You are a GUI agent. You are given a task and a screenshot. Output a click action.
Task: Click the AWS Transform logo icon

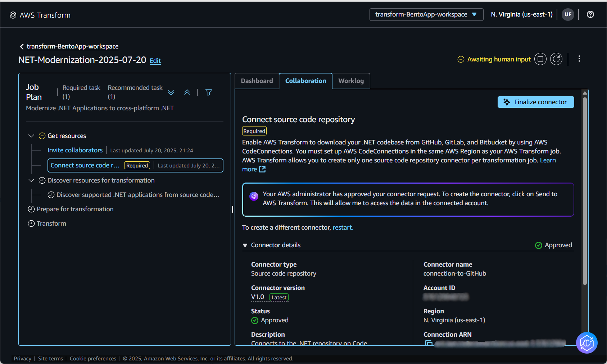tap(13, 15)
